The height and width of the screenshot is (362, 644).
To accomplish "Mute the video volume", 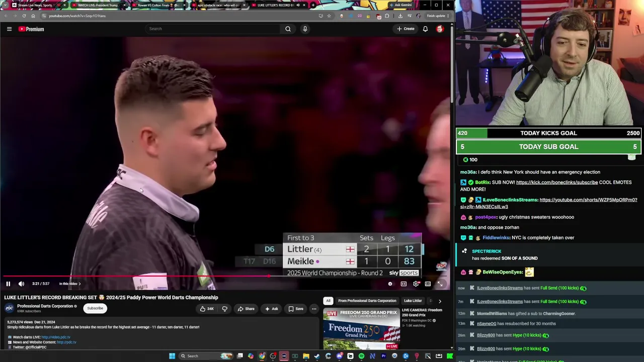I will coord(21,284).
